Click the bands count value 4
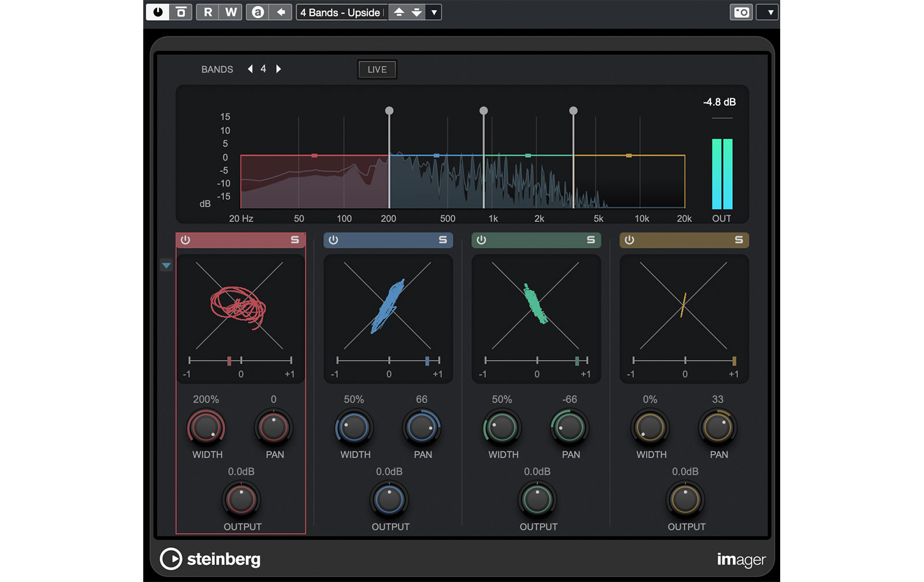This screenshot has width=924, height=582. tap(263, 69)
